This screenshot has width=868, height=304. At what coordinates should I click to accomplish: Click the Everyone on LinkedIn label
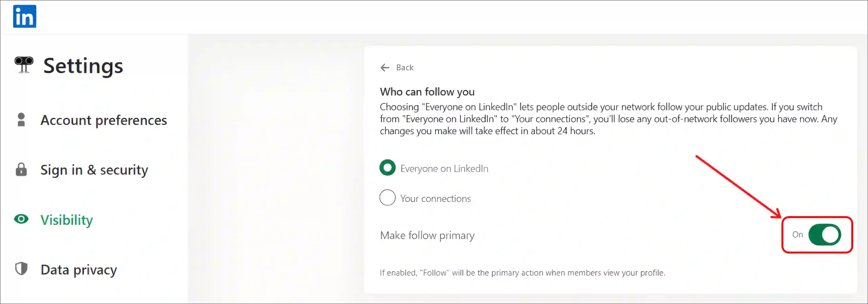click(444, 168)
